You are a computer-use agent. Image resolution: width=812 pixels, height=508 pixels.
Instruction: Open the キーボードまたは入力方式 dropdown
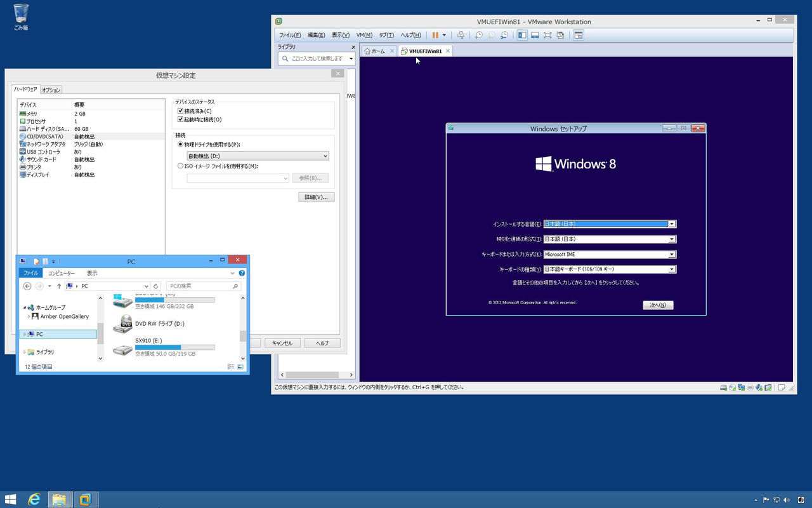[610, 255]
